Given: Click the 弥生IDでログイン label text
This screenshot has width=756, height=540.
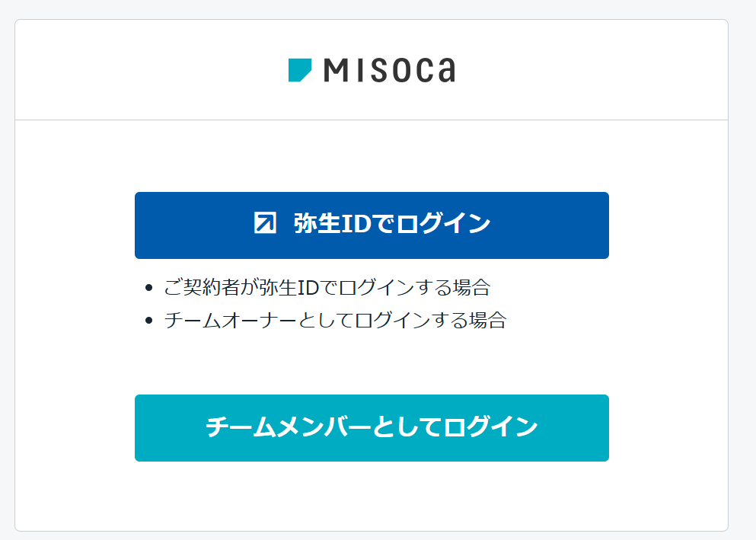Looking at the screenshot, I should click(391, 224).
